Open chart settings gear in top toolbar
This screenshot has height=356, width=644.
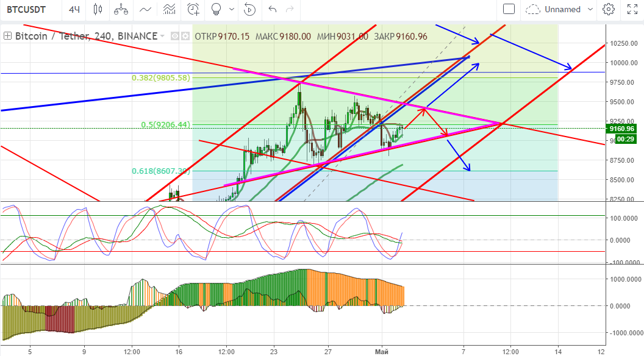tap(608, 9)
